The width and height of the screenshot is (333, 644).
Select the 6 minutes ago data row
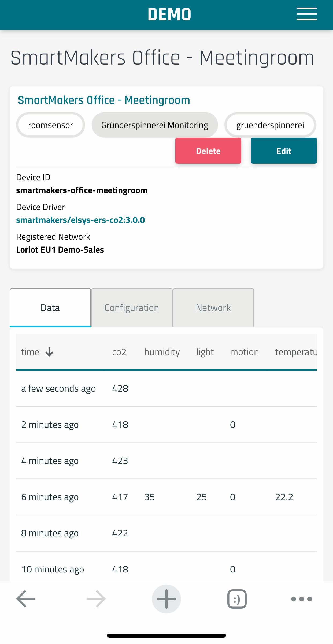(166, 497)
